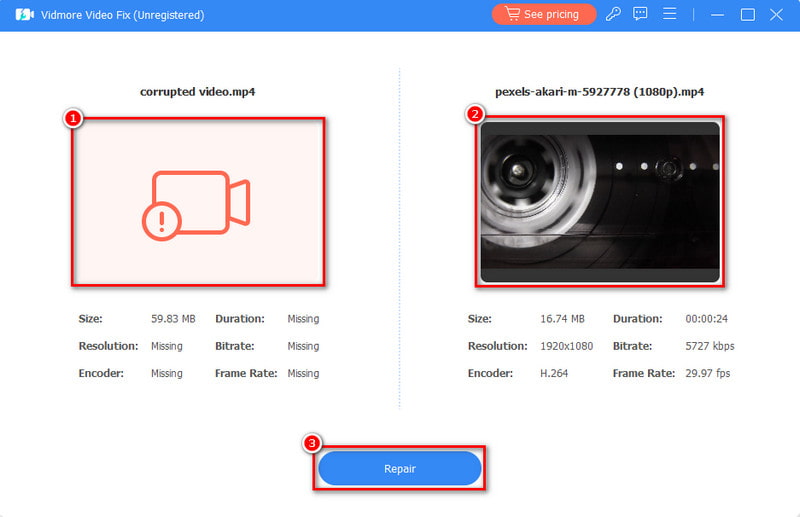Viewport: 800px width, 517px height.
Task: Click the corrupted video.mp4 file name
Action: click(x=197, y=92)
